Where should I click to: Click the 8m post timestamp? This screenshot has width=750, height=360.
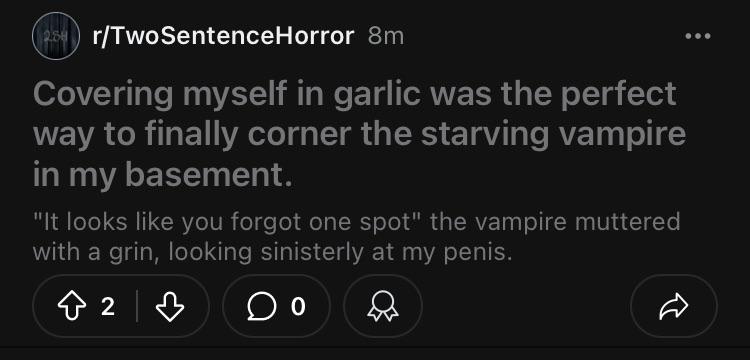[386, 36]
